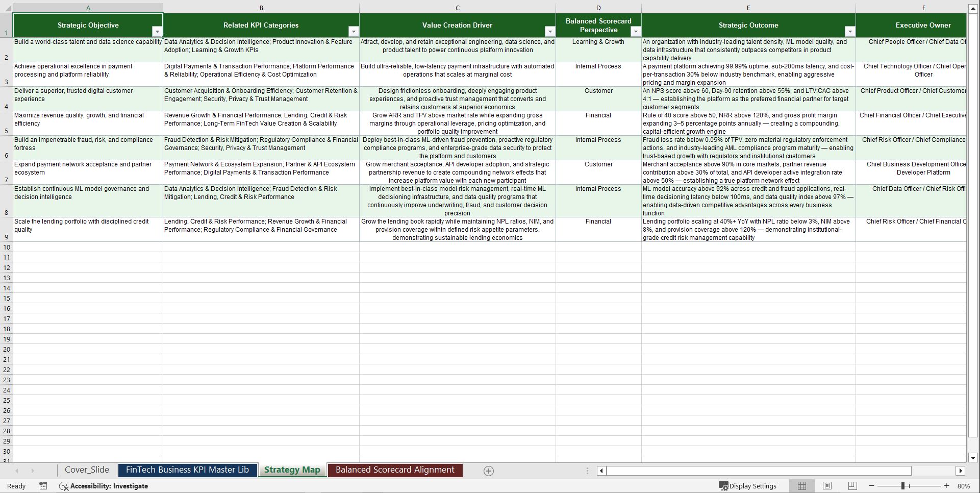Click Select All corner triangle
980x493 pixels.
6,8
